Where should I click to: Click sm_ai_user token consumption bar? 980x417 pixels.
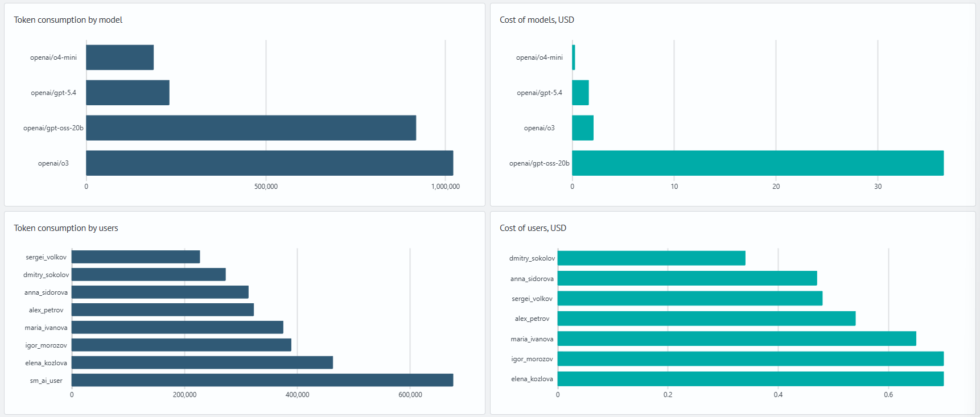coord(262,381)
